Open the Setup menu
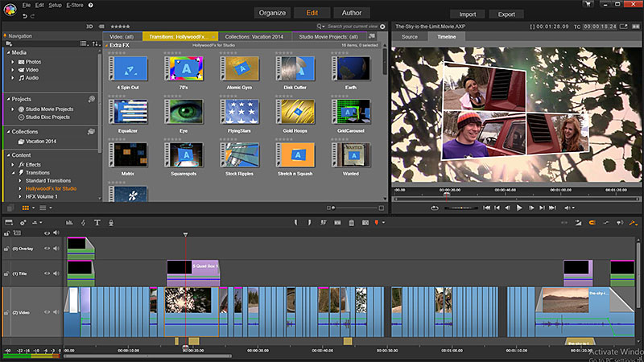The image size is (644, 362). pyautogui.click(x=55, y=5)
